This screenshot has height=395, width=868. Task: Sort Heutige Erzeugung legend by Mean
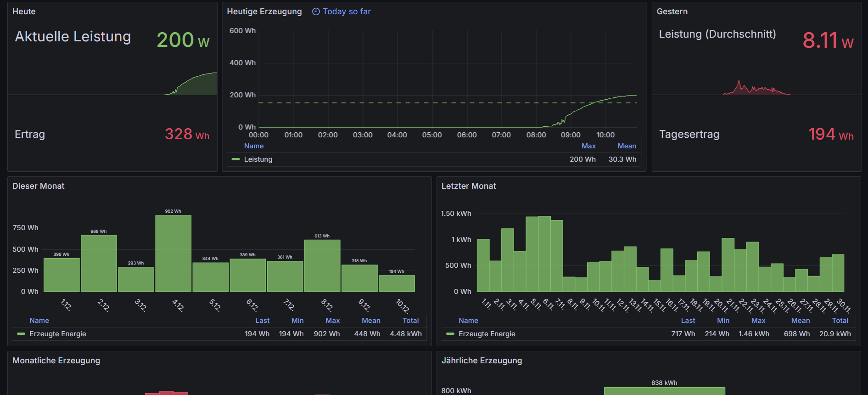point(627,146)
